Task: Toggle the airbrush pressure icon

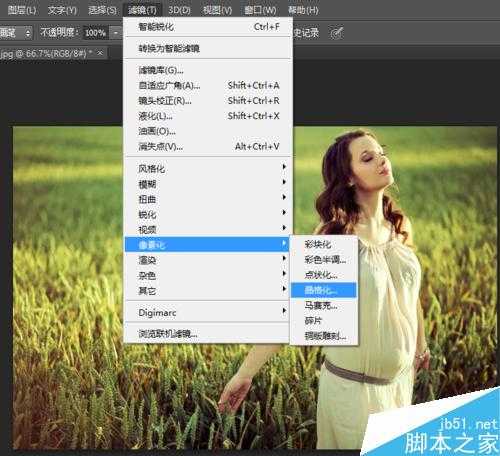Action: [x=336, y=33]
